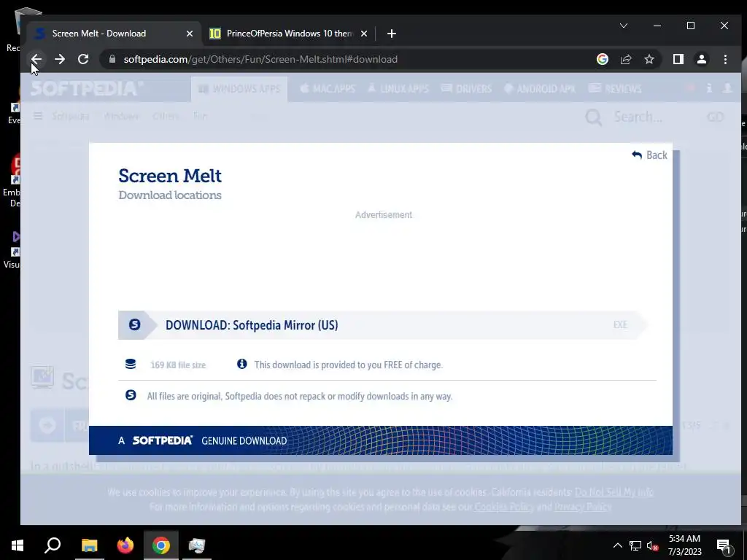Click the muted volume tray icon

click(x=653, y=545)
